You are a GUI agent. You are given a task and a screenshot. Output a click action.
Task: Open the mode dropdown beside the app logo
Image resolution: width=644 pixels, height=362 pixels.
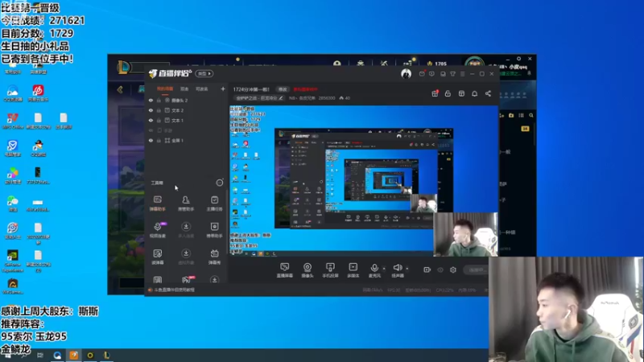click(x=204, y=74)
